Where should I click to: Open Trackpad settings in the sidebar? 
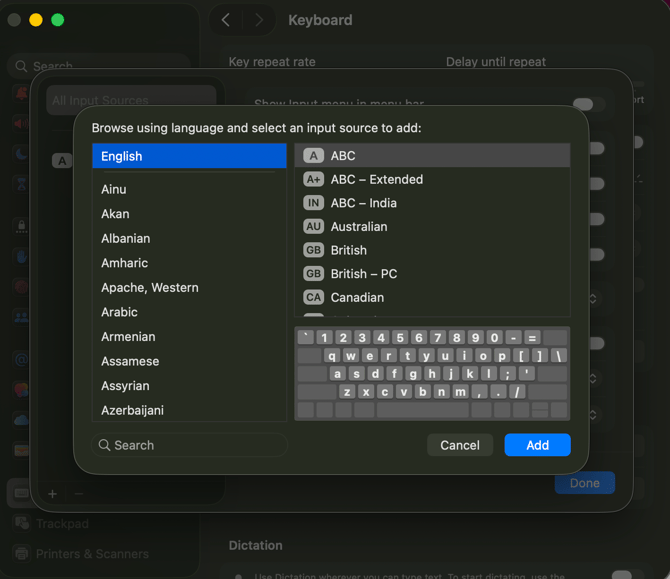click(x=62, y=523)
